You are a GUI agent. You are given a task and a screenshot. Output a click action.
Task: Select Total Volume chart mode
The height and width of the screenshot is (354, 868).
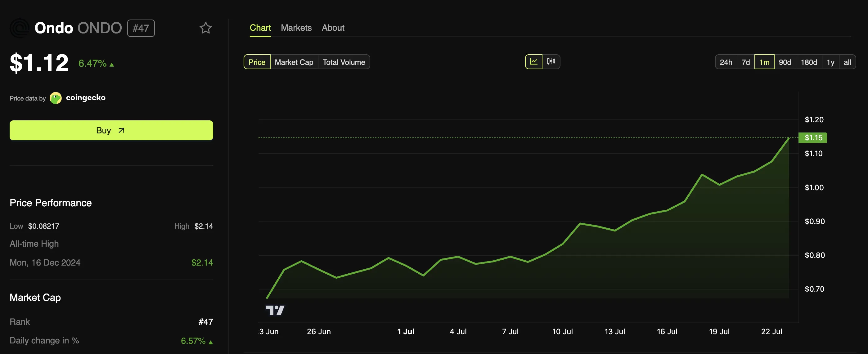point(343,62)
